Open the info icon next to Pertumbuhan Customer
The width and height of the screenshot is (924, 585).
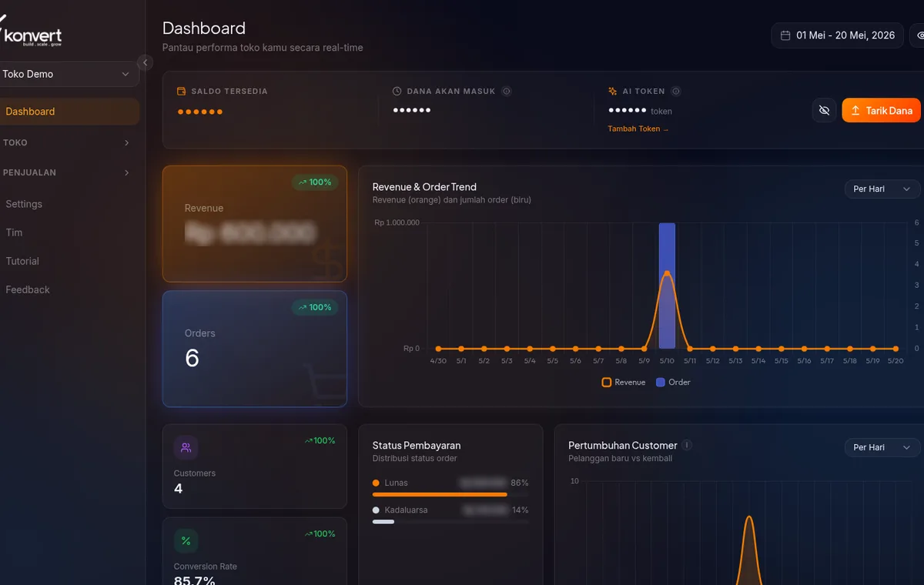pos(687,445)
